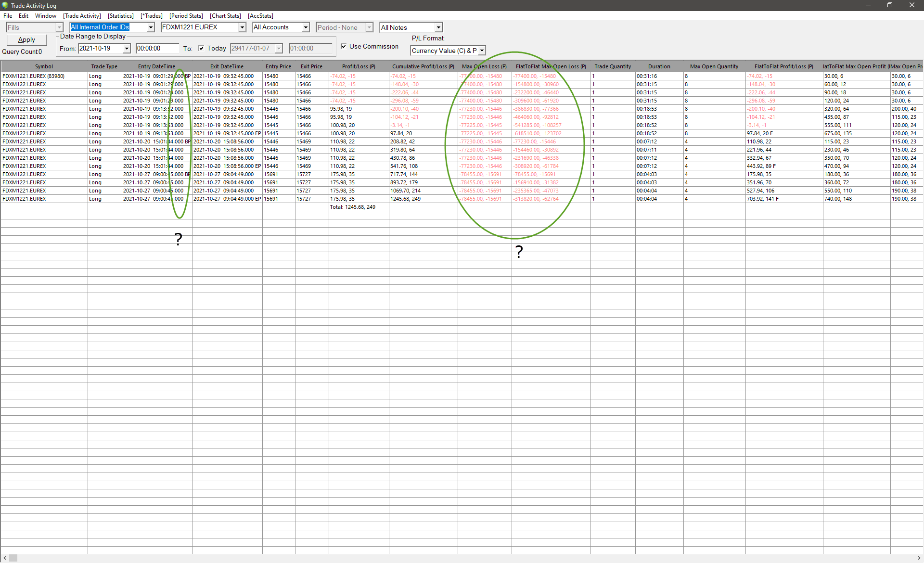924x563 pixels.
Task: Click the Apply button
Action: (x=26, y=40)
